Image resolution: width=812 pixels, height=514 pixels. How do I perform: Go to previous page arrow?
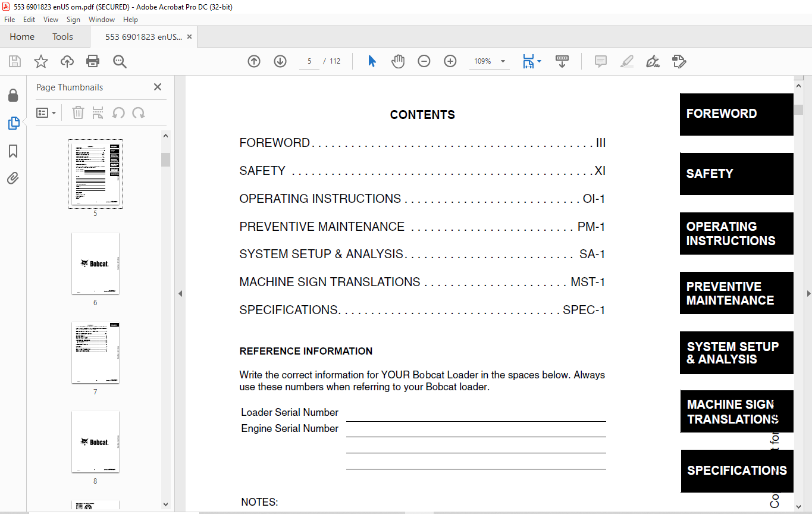pos(254,61)
